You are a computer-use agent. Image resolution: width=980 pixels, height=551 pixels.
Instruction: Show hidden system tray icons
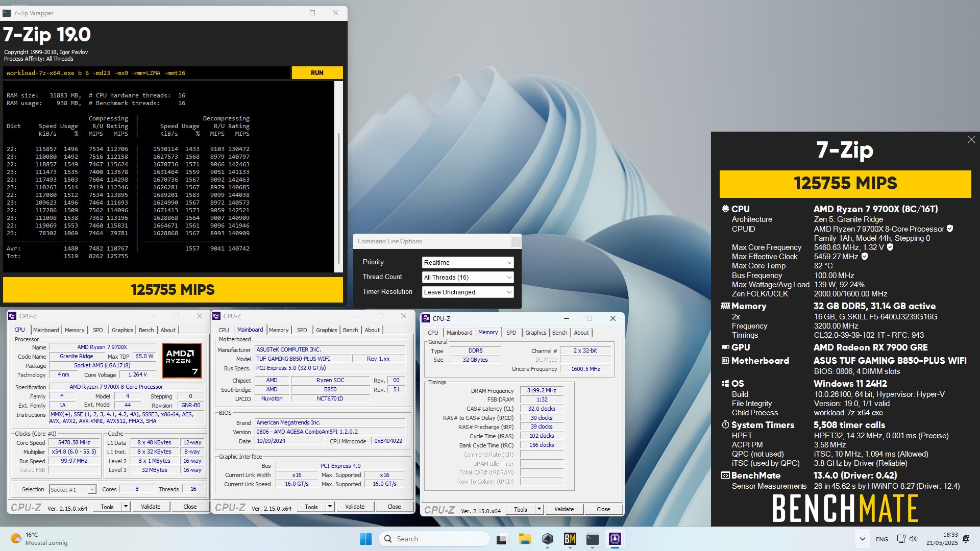pos(862,539)
